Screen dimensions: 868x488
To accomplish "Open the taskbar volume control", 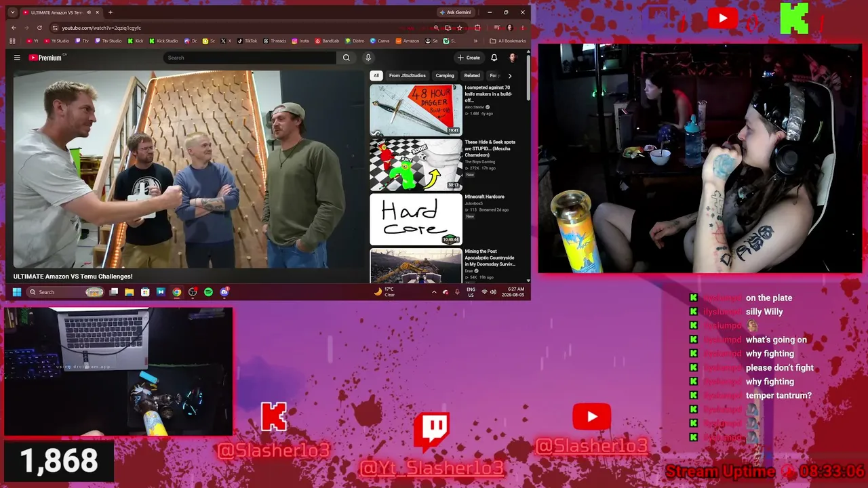I will click(x=494, y=292).
